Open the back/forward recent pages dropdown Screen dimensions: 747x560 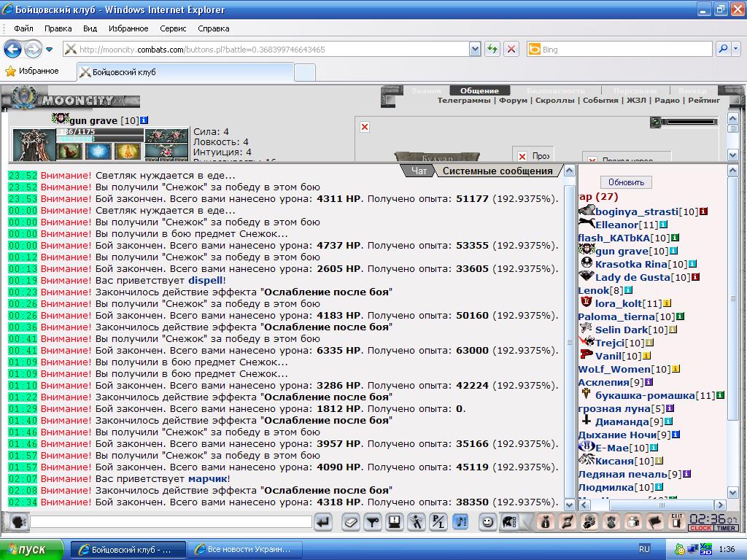[x=49, y=49]
